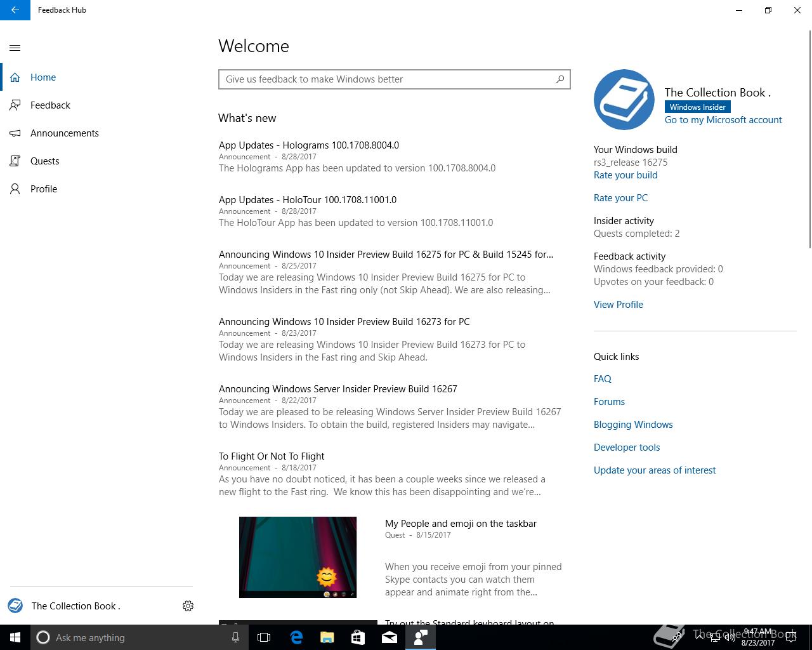Click the Cortana circle icon
The height and width of the screenshot is (650, 812).
pyautogui.click(x=43, y=637)
